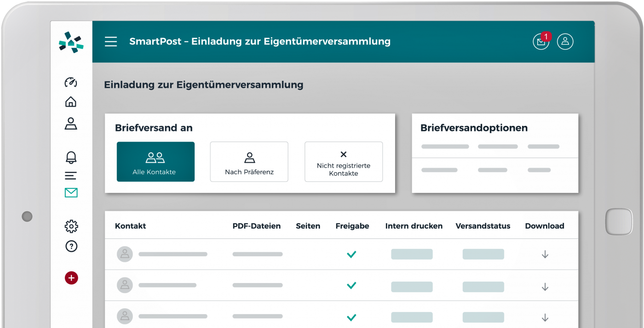Select the Alle Kontakte option
Screen dimensions: 644x328
[155, 162]
